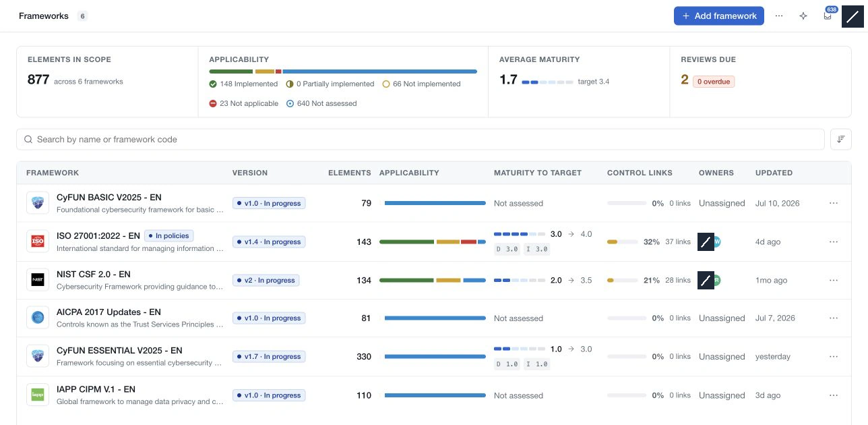Click the CyFUN ESSENTIAL V2025 shield logo
The width and height of the screenshot is (868, 425).
point(38,356)
